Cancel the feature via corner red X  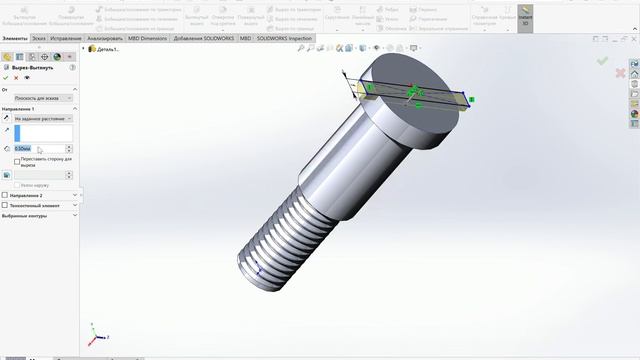click(x=620, y=73)
